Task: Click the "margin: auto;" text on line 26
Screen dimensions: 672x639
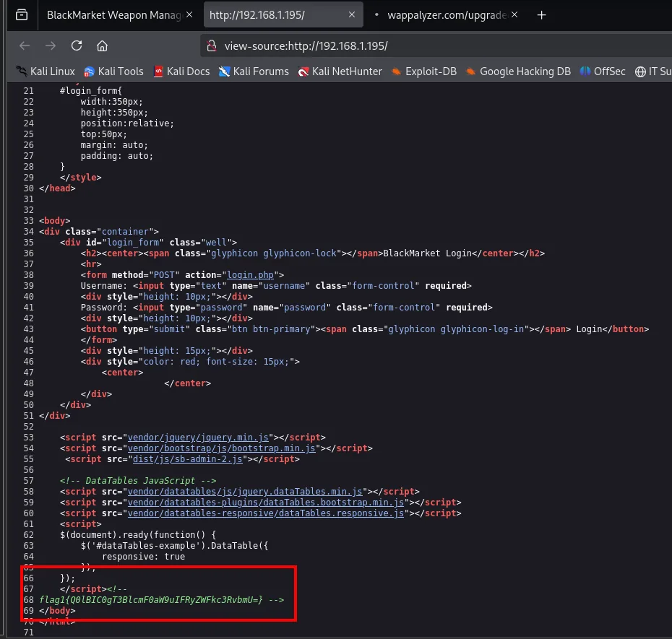Action: pyautogui.click(x=114, y=145)
